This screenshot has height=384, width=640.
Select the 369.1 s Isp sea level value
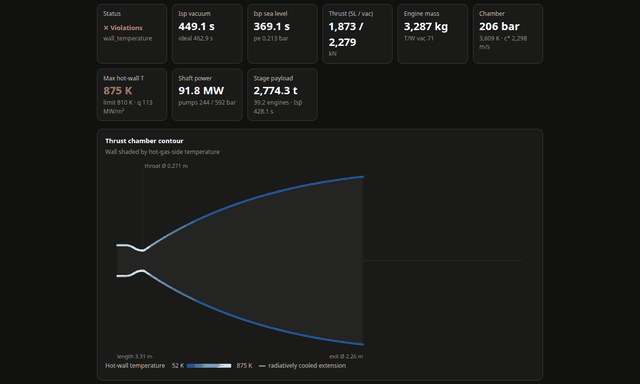(x=271, y=27)
